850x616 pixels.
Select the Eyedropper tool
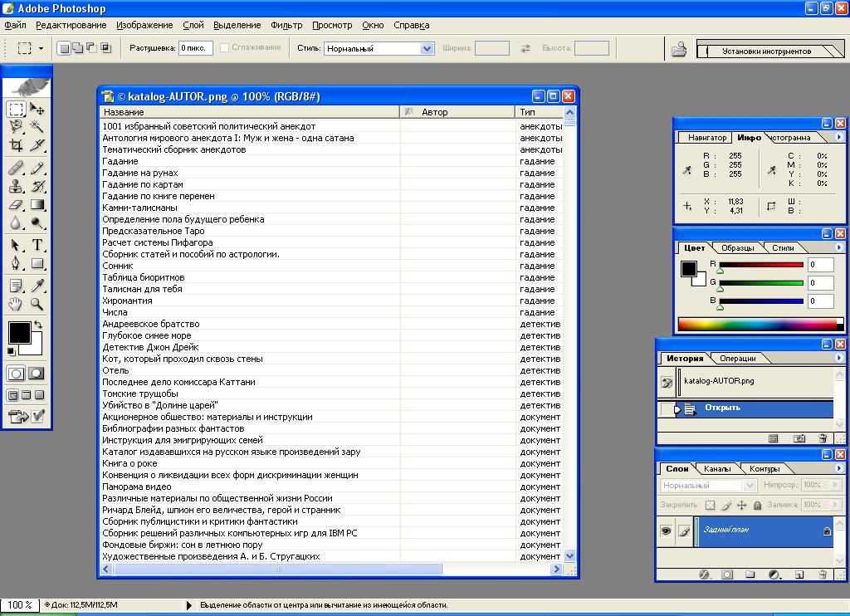(x=37, y=286)
